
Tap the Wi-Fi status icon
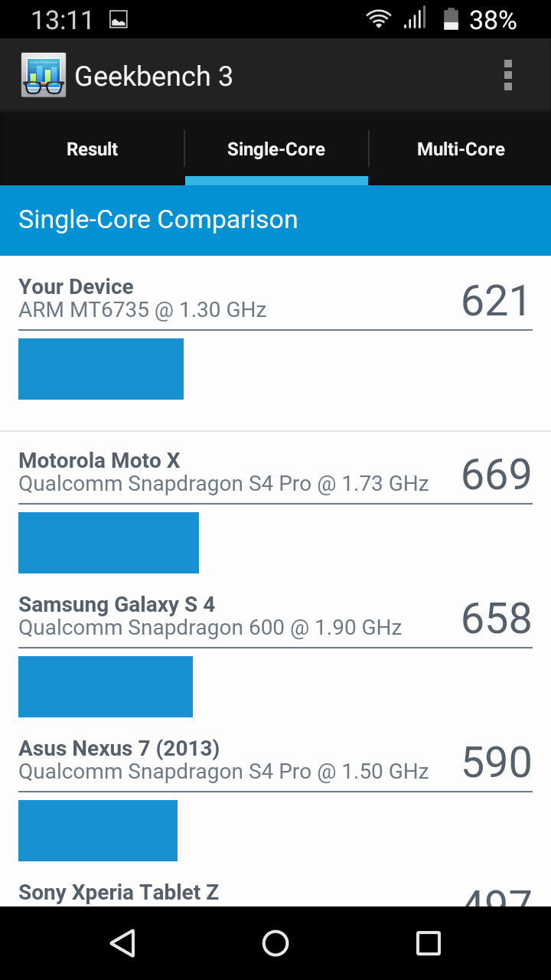(x=379, y=18)
